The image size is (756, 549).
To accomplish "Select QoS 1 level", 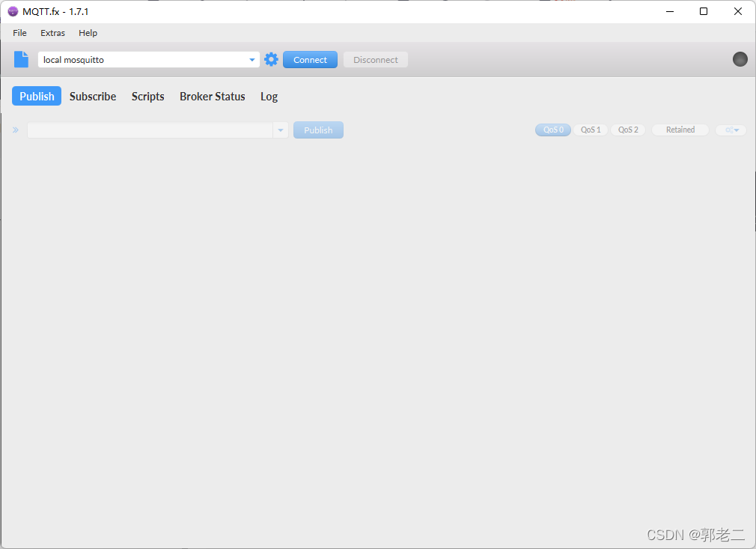I will [591, 130].
